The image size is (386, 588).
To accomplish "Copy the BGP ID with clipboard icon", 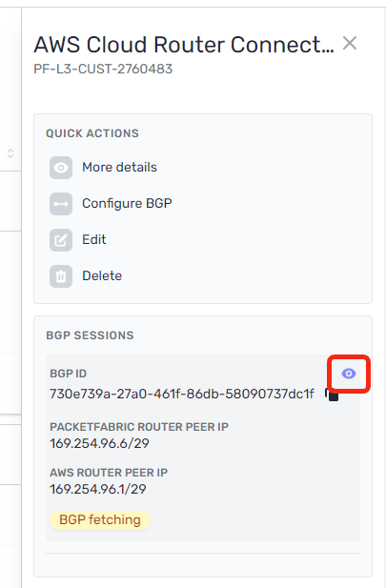I will 332,395.
